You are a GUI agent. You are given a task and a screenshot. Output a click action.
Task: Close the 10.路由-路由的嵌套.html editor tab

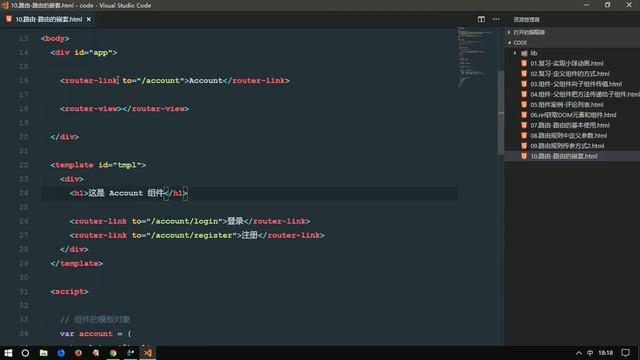[x=89, y=19]
